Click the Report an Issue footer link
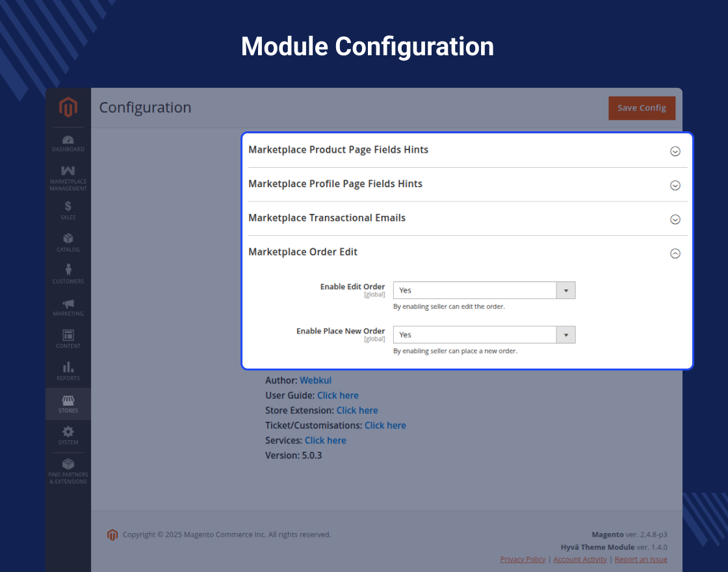728x572 pixels. 640,559
